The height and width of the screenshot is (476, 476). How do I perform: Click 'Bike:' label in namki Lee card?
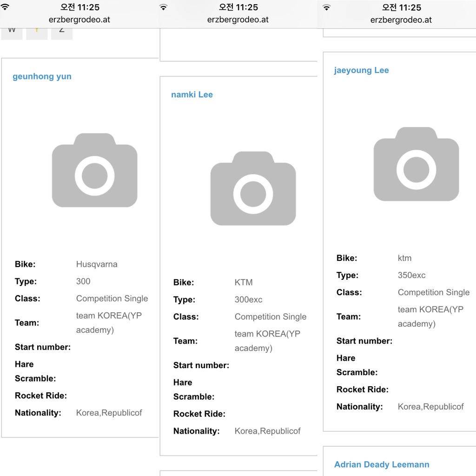[x=183, y=282]
